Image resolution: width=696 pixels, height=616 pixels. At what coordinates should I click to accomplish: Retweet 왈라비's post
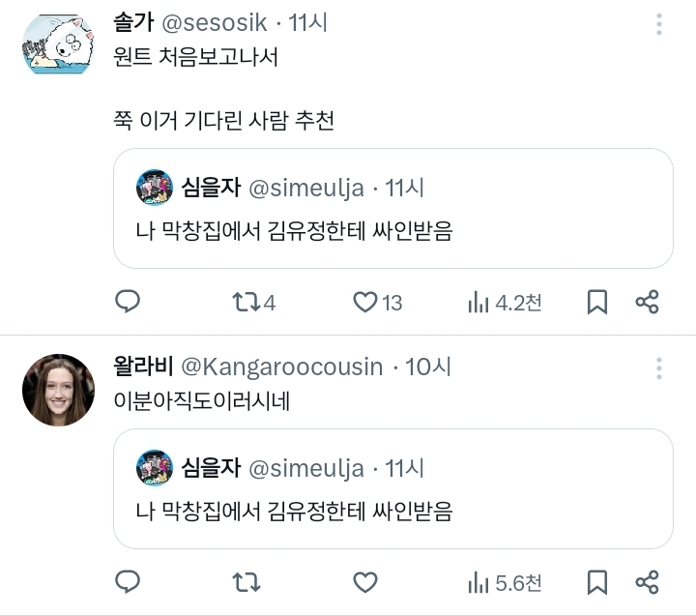[x=246, y=582]
